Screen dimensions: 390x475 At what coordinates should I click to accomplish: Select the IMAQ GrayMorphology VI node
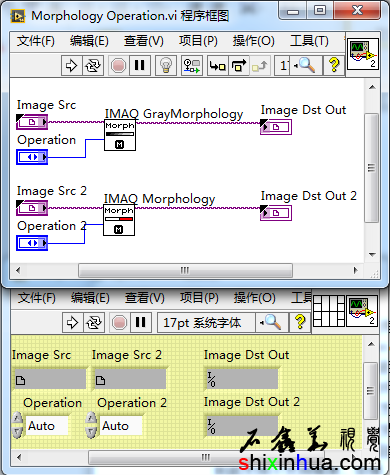point(120,135)
